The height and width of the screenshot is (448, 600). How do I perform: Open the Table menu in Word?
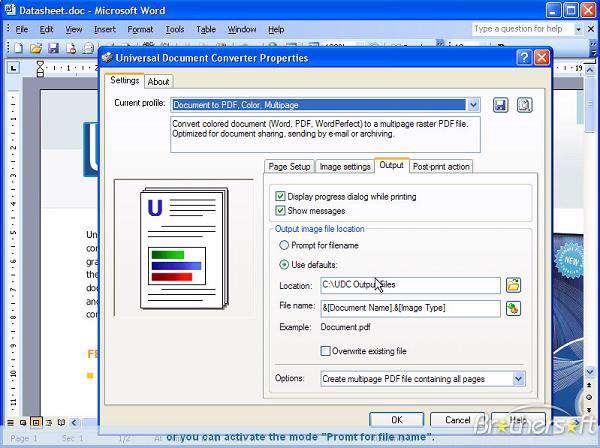[x=206, y=29]
